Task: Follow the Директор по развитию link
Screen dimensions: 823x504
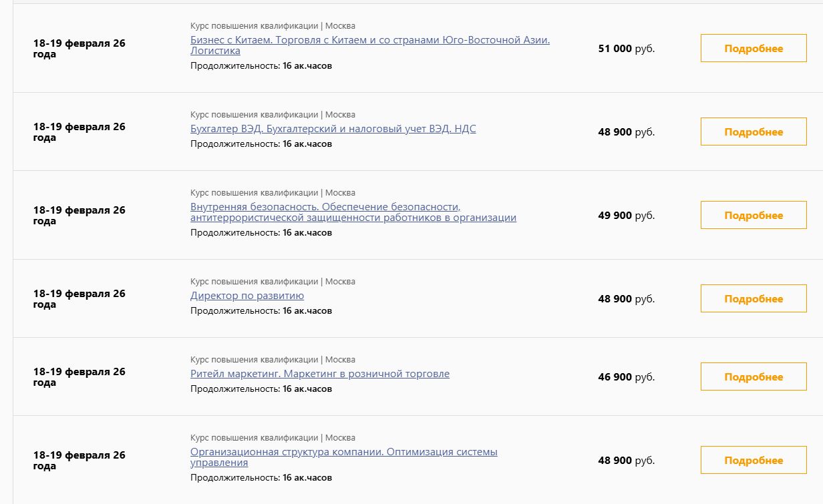Action: point(247,296)
